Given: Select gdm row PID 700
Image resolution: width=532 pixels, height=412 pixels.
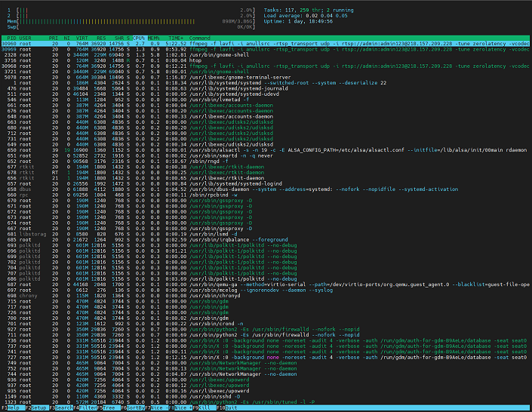Looking at the screenshot, I should pos(266,318).
